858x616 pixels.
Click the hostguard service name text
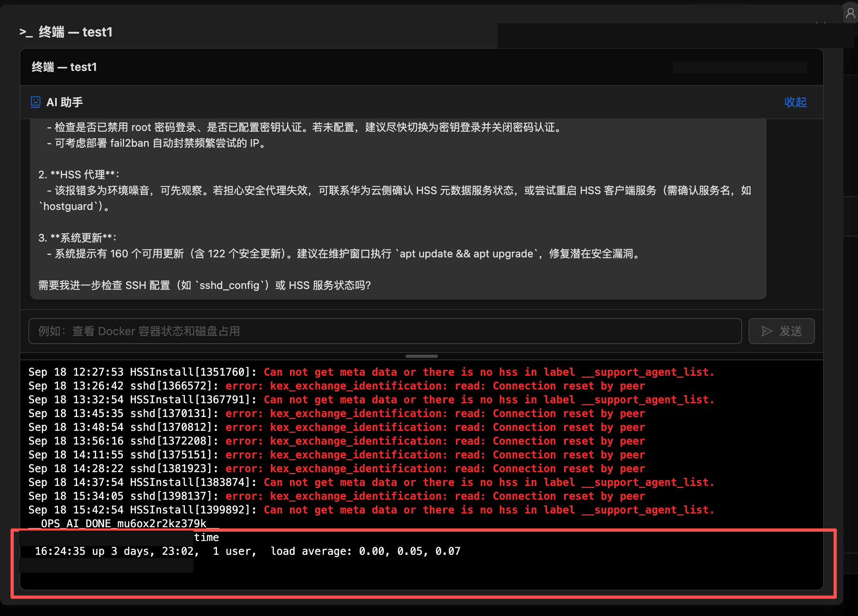click(x=69, y=206)
